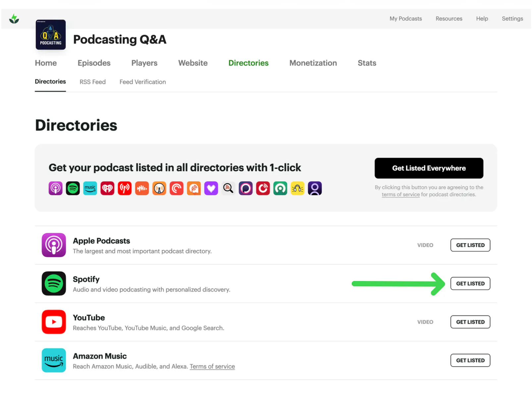
Task: Open Settings in top navigation
Action: pos(512,19)
